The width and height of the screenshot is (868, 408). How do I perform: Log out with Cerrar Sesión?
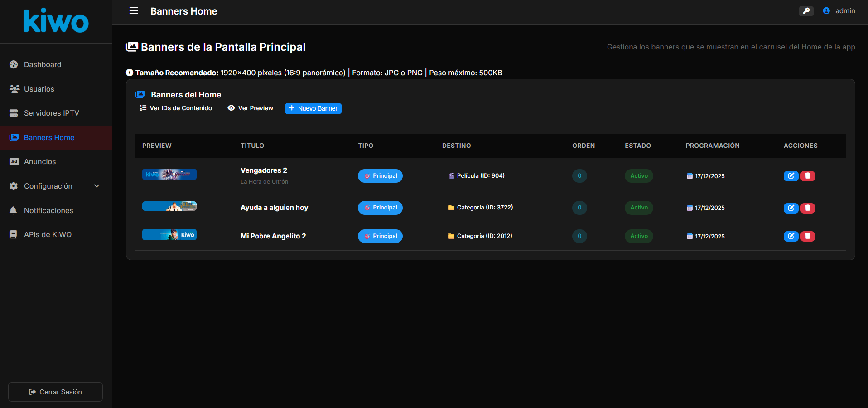[x=55, y=392]
